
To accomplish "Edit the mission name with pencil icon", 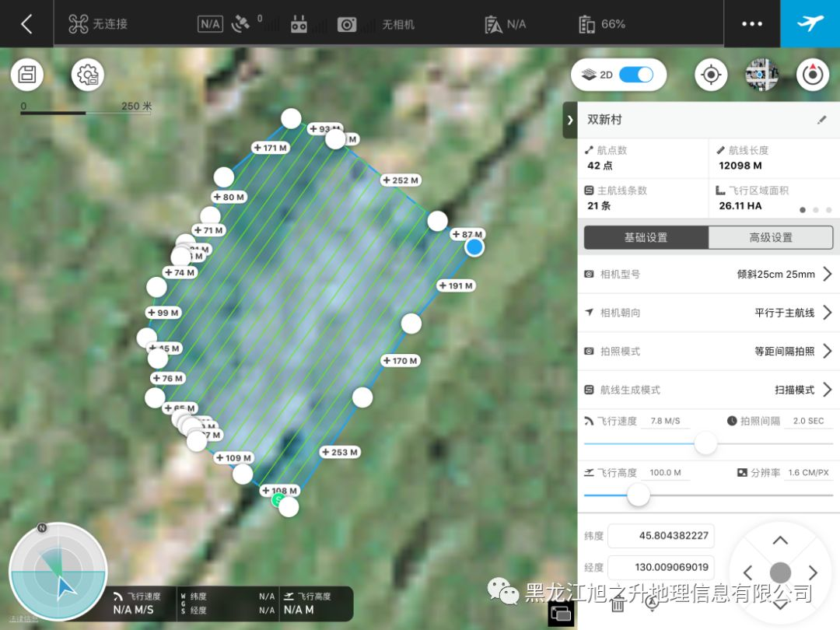I will [822, 120].
